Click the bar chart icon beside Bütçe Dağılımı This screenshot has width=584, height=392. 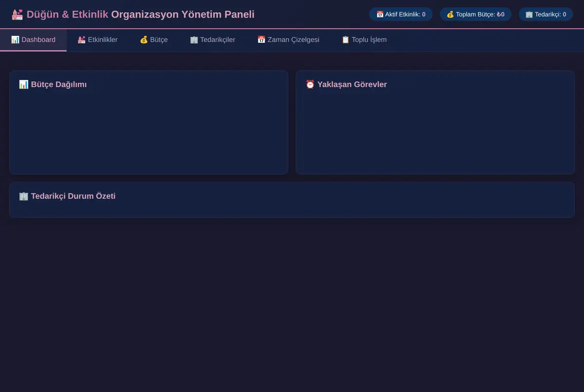point(23,85)
